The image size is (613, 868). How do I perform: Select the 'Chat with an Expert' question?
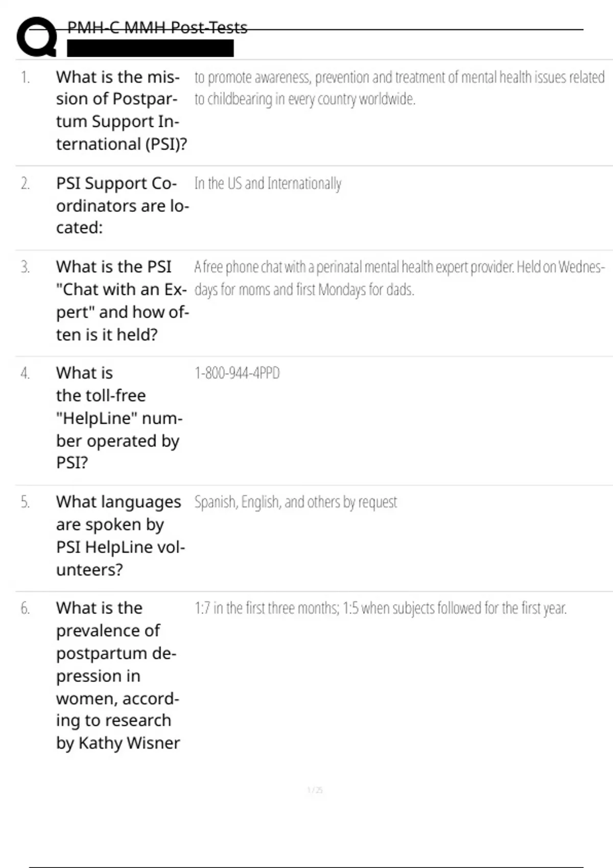[x=122, y=300]
